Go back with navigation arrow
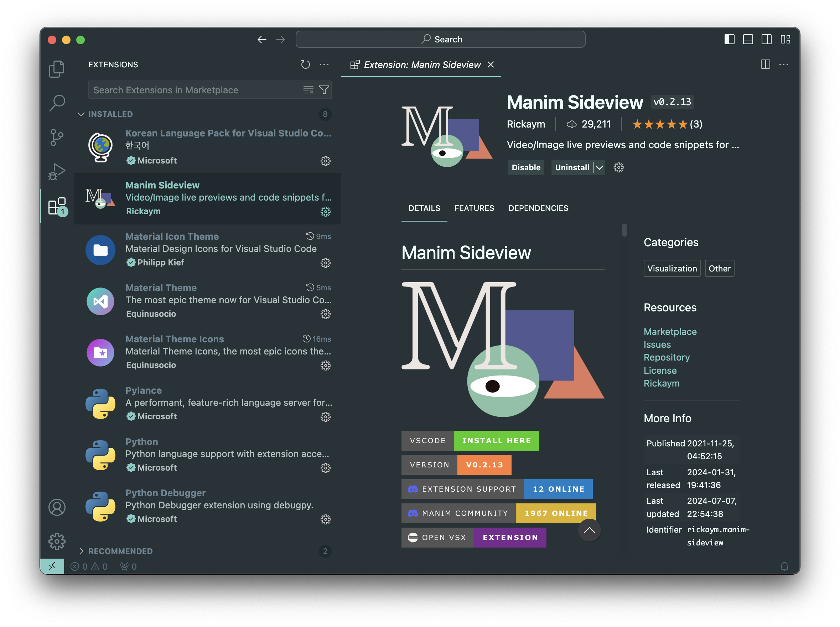Image resolution: width=840 pixels, height=627 pixels. tap(262, 40)
